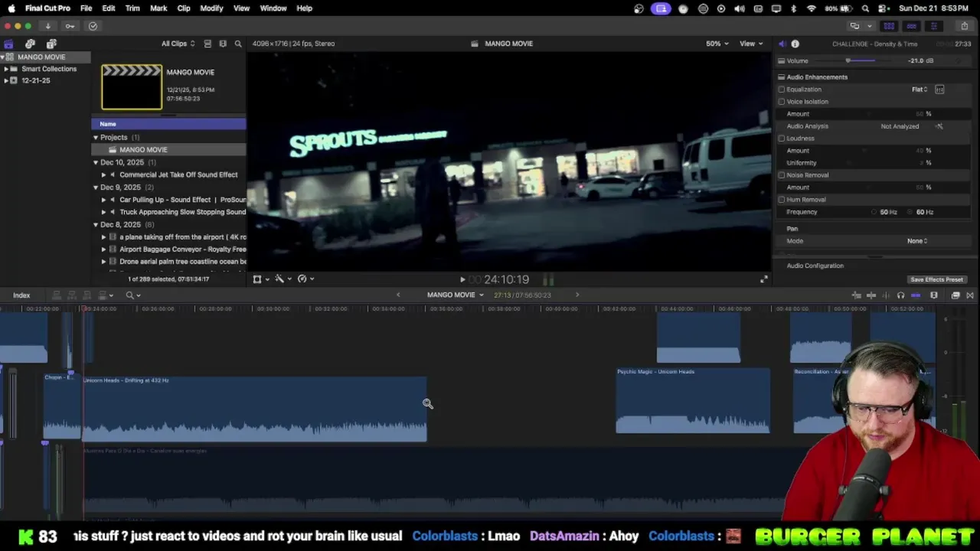Select Unicorn Heads Drifting at 432 Hz clip
The width and height of the screenshot is (980, 551).
[254, 409]
